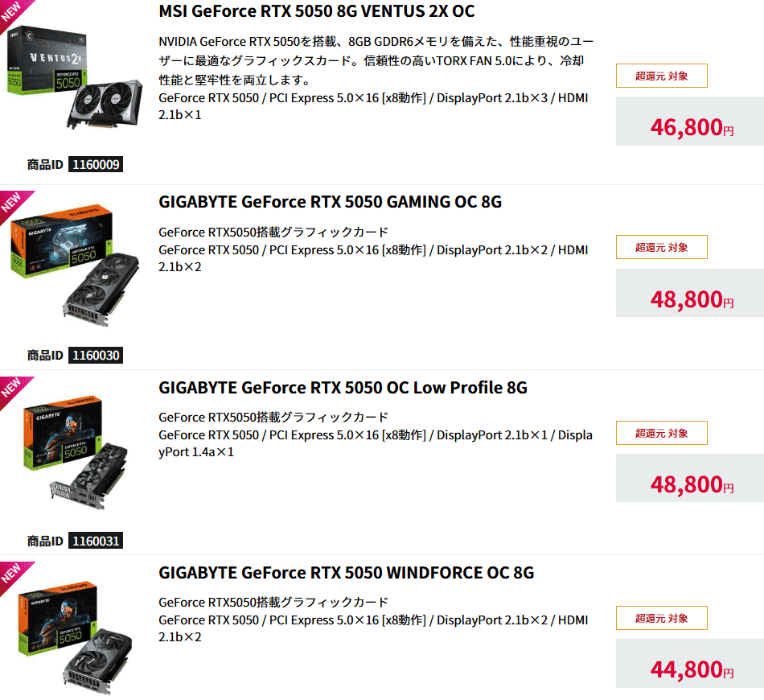Open MSI GeForce RTX 5050 8G VENTUS 2X OC title
The image size is (764, 700).
317,11
